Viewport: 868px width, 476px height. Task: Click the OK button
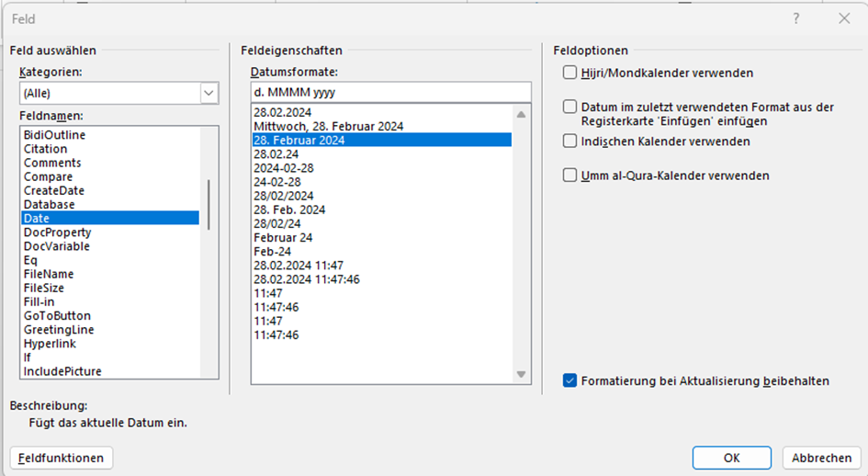click(x=731, y=458)
